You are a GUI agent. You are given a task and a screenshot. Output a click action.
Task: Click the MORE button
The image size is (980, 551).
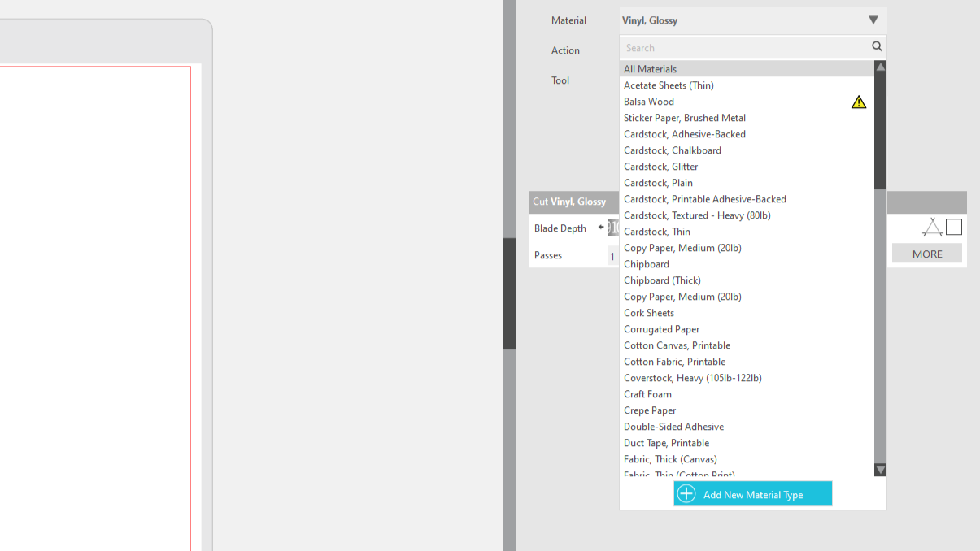[x=927, y=254]
